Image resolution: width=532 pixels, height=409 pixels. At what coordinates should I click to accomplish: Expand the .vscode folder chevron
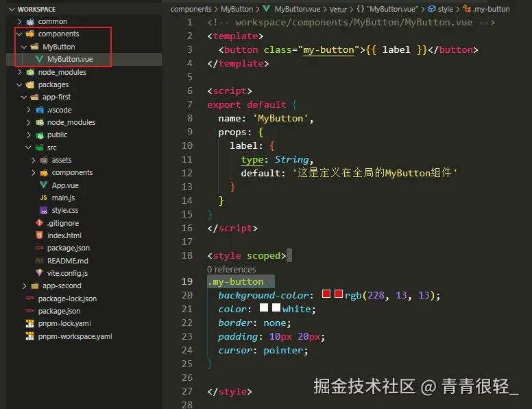coord(29,110)
